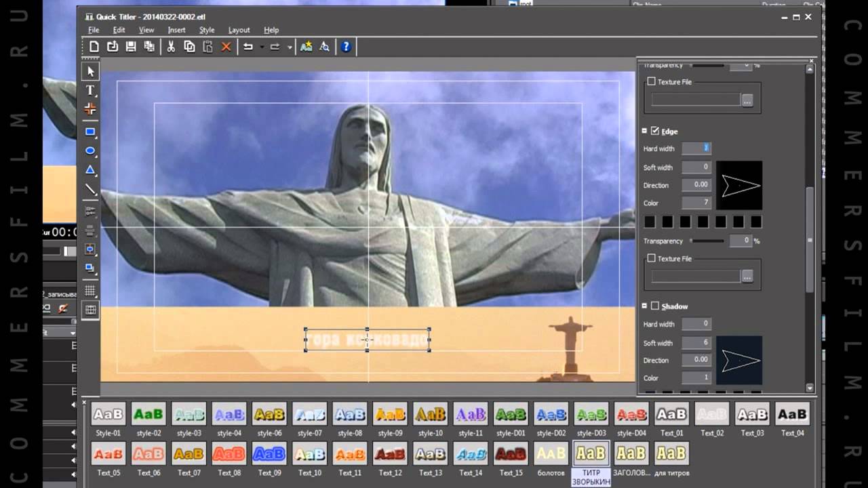Apply the Text_09 style thumbnail
Image resolution: width=868 pixels, height=488 pixels.
coord(269,453)
